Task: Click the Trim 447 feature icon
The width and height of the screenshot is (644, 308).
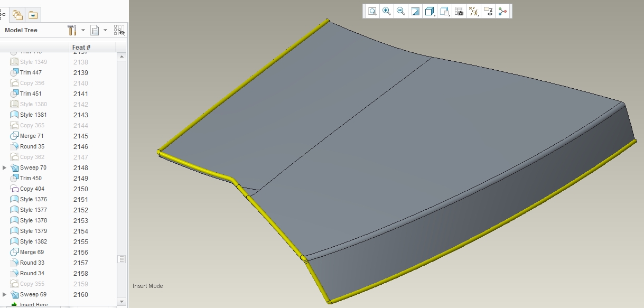Action: click(x=14, y=72)
